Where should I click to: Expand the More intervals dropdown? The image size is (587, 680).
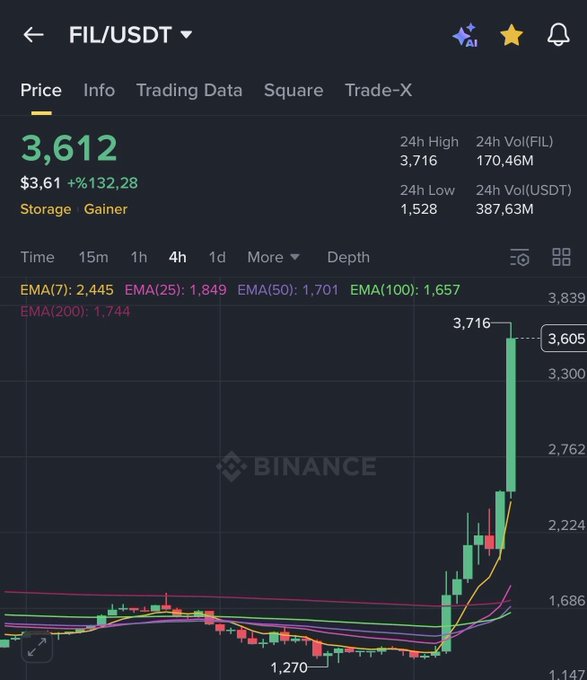pyautogui.click(x=273, y=257)
